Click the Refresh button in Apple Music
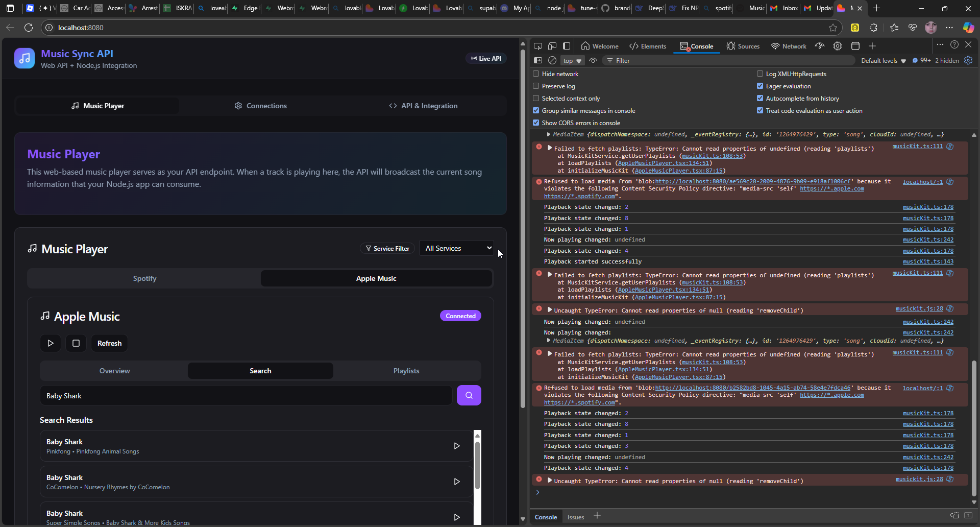Screen dimensions: 980x527 click(x=110, y=343)
